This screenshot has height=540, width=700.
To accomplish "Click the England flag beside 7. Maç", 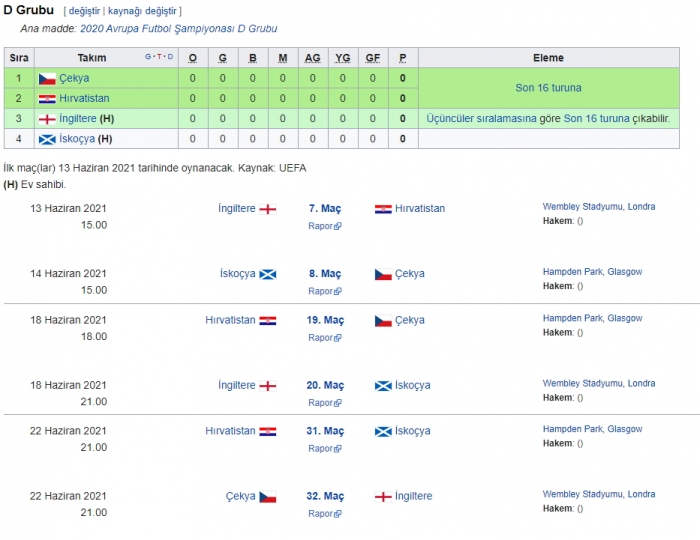I will coord(268,209).
